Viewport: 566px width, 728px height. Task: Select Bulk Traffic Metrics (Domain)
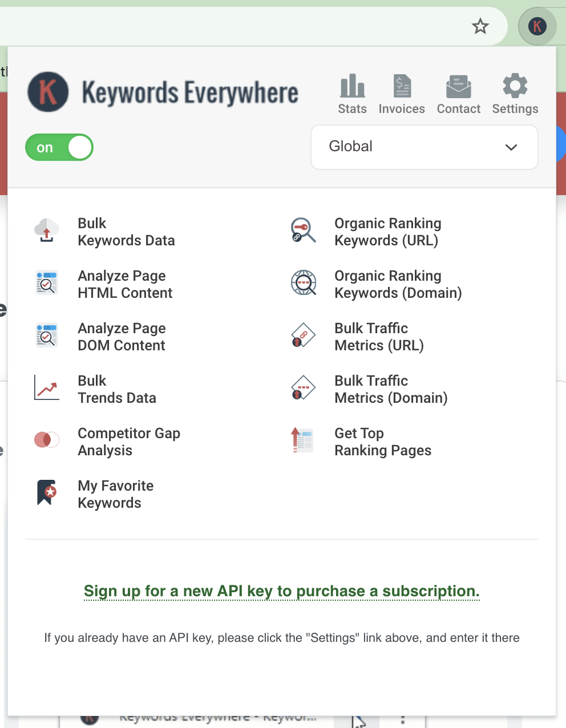point(391,389)
